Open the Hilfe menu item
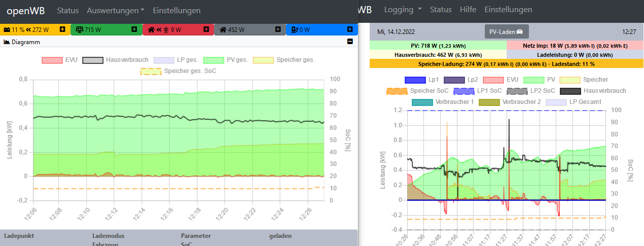 tap(468, 10)
